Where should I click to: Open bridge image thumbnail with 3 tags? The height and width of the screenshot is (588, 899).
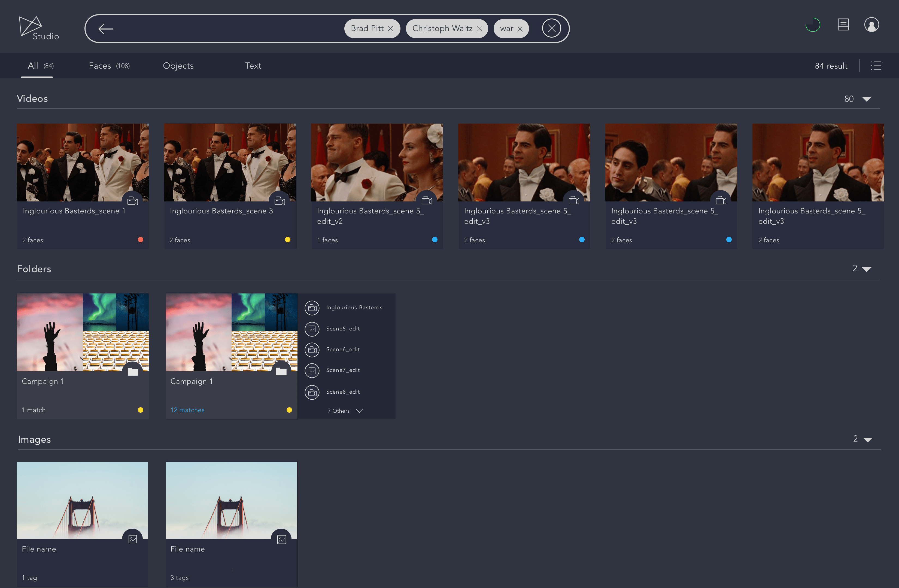click(x=231, y=500)
